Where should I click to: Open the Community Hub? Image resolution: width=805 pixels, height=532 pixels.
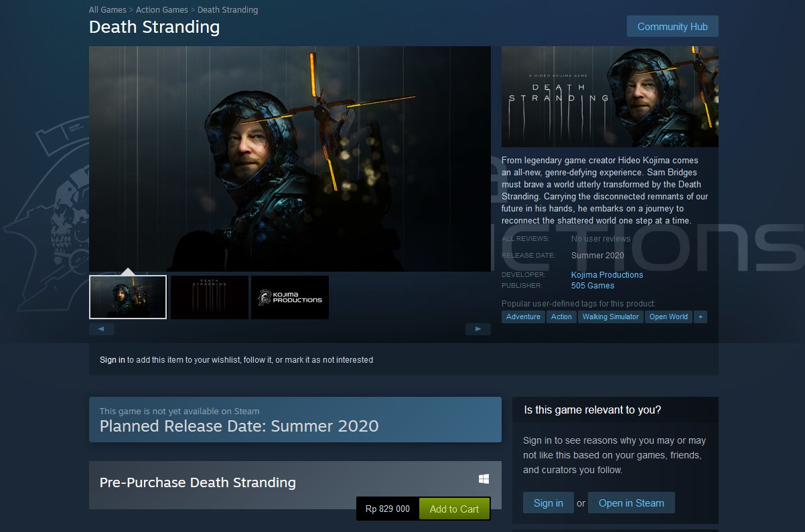[672, 27]
